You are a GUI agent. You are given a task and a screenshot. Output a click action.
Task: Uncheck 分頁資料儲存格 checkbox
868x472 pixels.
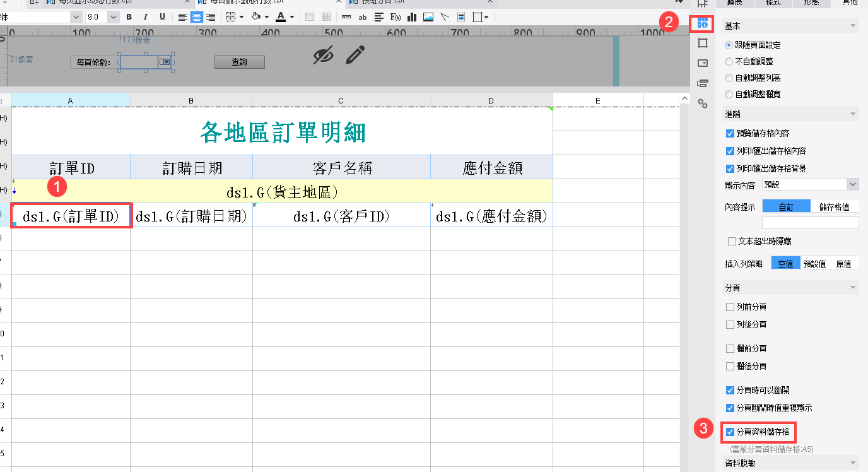730,432
